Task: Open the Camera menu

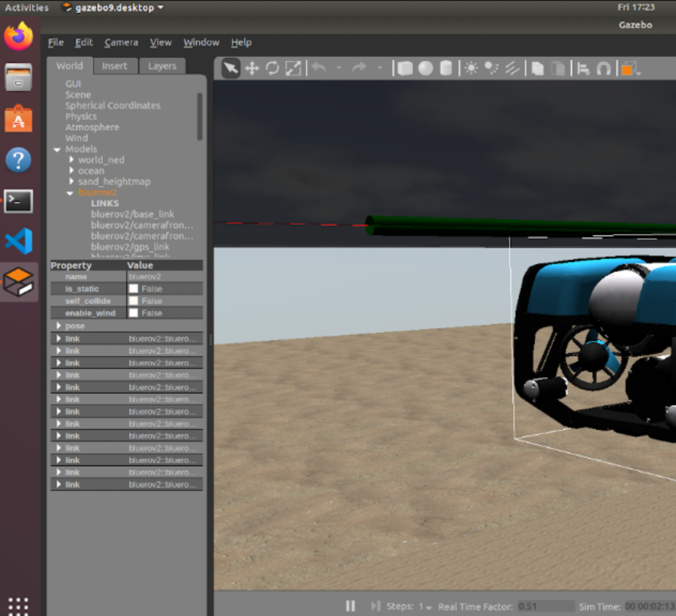Action: tap(121, 42)
